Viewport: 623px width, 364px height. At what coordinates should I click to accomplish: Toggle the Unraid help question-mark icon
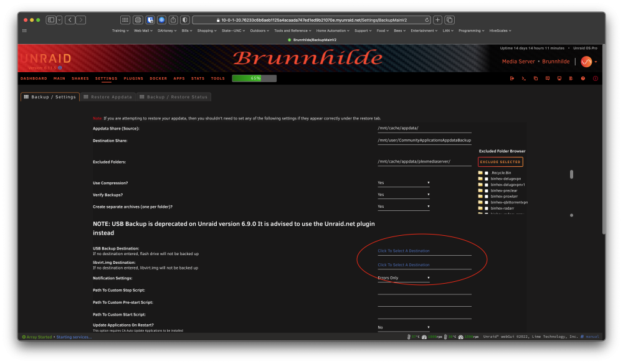583,78
